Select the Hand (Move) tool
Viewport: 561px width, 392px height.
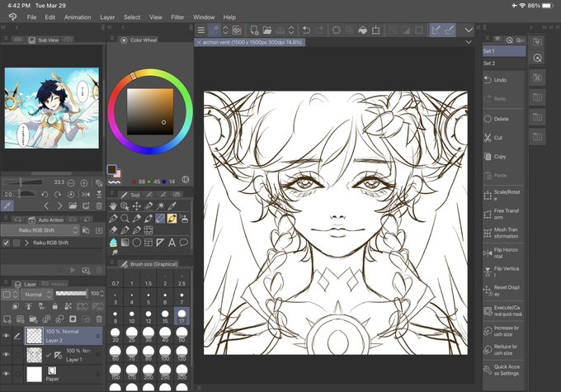(x=113, y=205)
